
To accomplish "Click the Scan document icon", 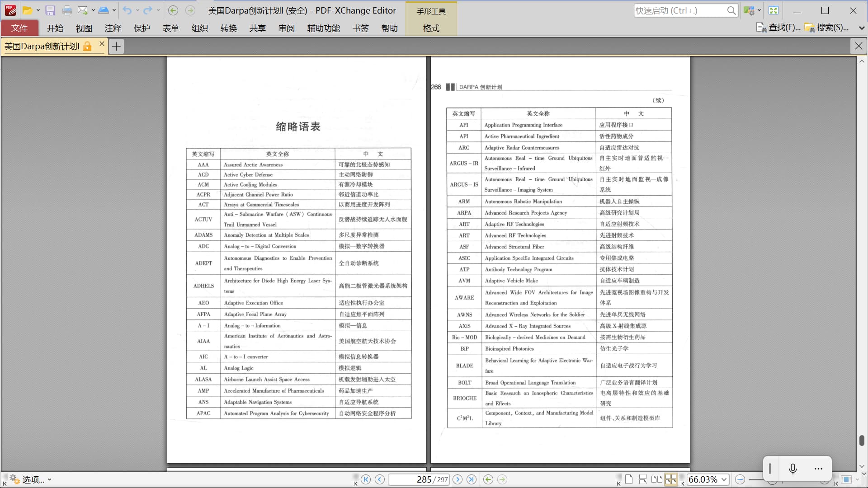I will [x=104, y=10].
